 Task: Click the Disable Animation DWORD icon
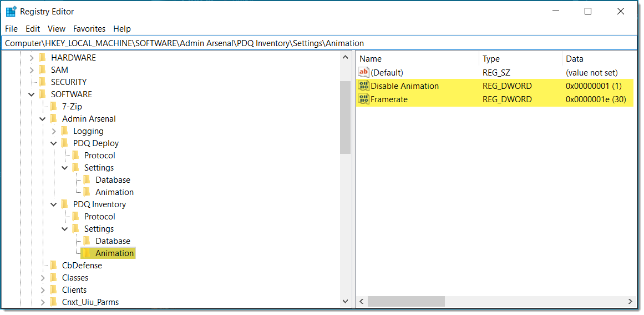click(364, 86)
